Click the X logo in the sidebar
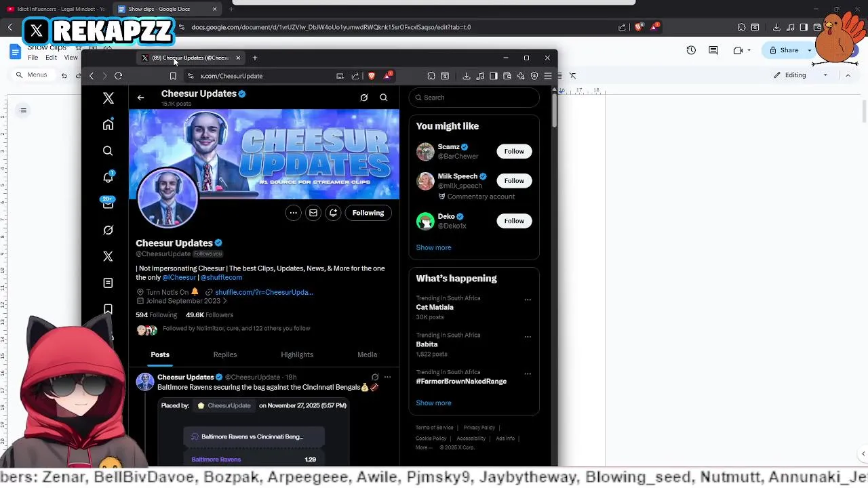868x488 pixels. click(x=108, y=98)
